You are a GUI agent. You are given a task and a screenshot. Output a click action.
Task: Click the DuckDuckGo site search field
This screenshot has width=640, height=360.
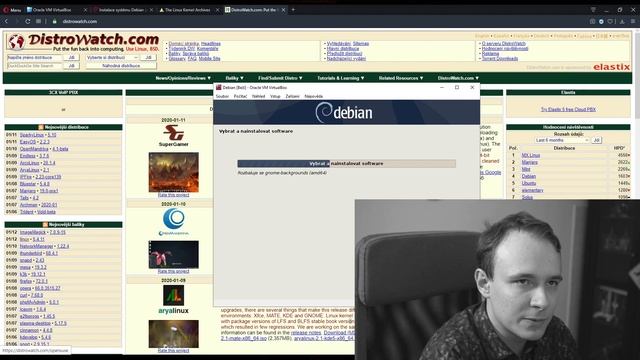click(x=34, y=66)
